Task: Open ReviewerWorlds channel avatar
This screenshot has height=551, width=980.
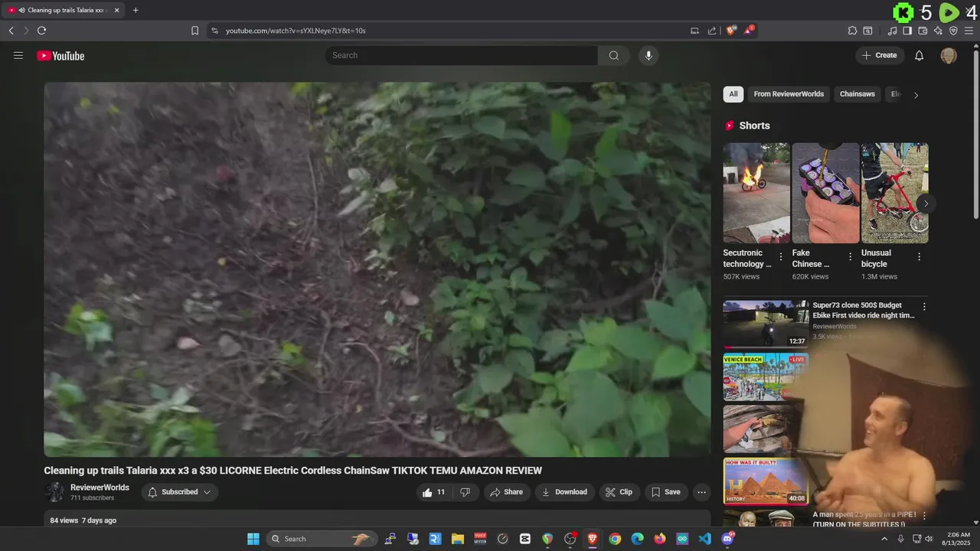Action: point(54,492)
